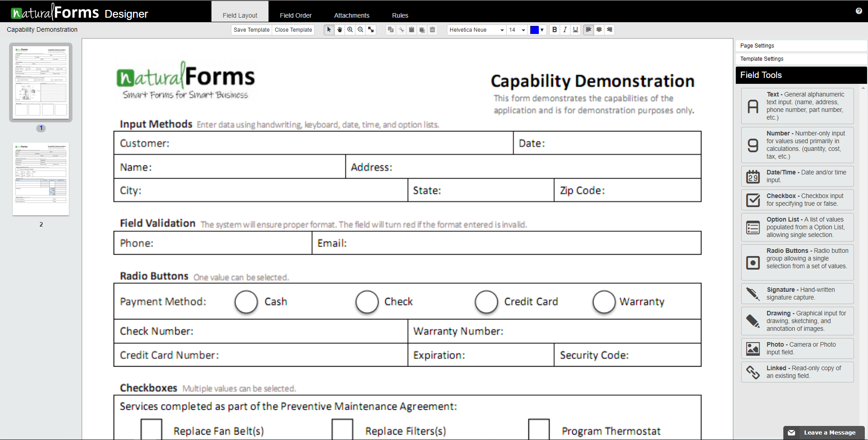868x440 pixels.
Task: Open the Attachments tab
Action: pyautogui.click(x=352, y=15)
